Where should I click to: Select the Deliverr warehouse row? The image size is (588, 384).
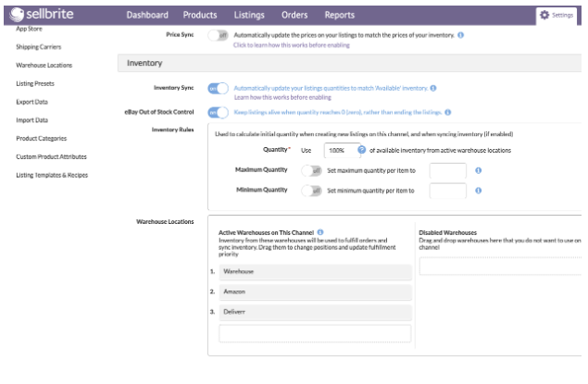tap(315, 312)
